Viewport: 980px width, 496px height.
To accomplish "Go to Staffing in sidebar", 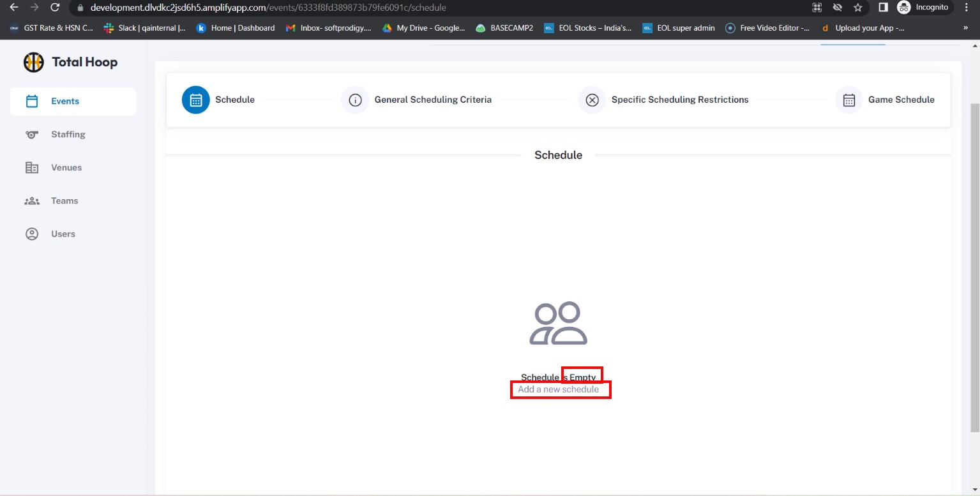I will [x=73, y=135].
